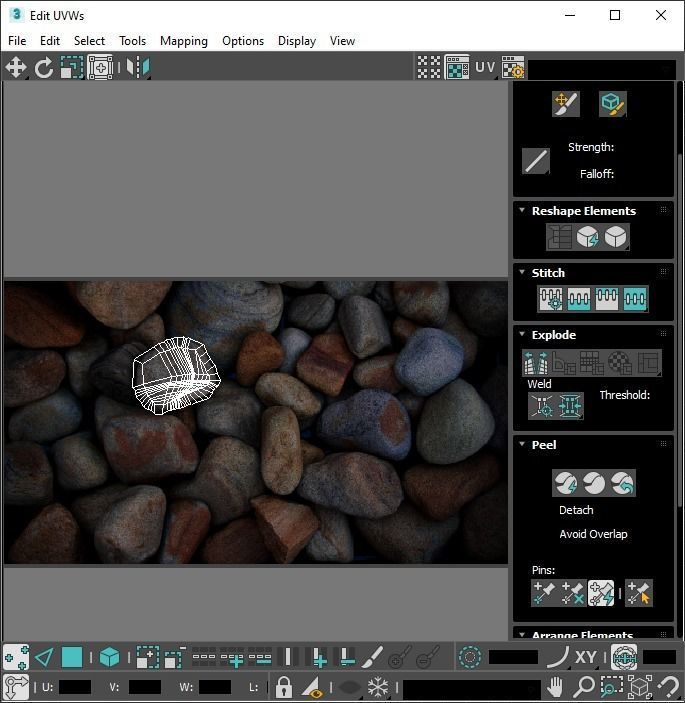This screenshot has width=685, height=703.
Task: Select the Paint Move brush icon
Action: point(565,104)
